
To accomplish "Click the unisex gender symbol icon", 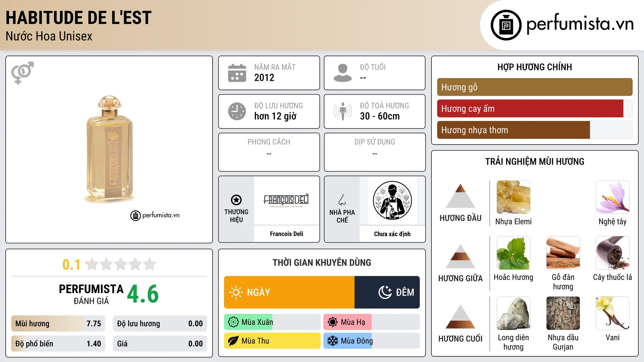I will (22, 73).
